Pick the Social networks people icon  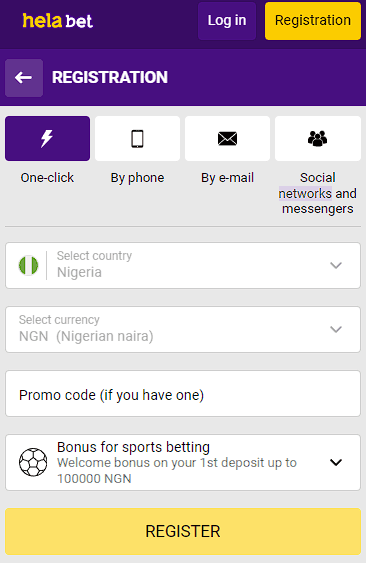click(318, 139)
